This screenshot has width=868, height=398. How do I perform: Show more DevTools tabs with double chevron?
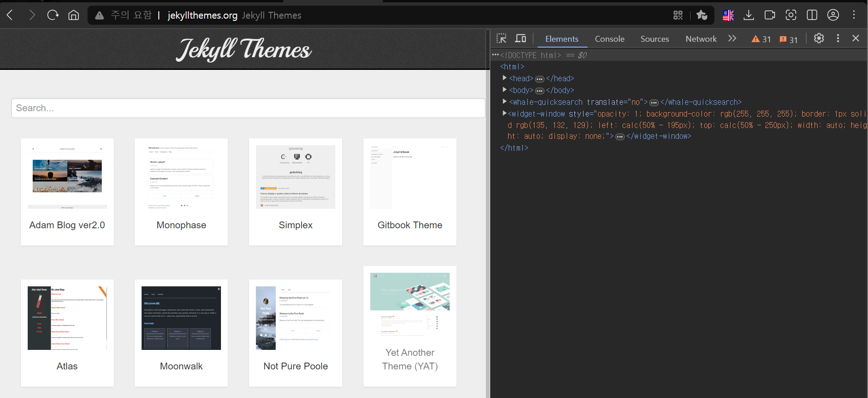[x=732, y=39]
